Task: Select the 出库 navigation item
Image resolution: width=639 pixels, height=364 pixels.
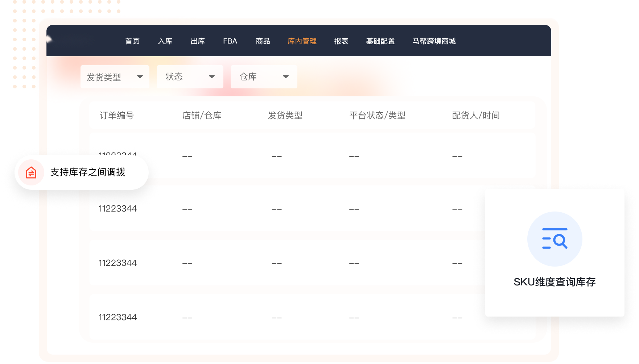Action: 198,41
